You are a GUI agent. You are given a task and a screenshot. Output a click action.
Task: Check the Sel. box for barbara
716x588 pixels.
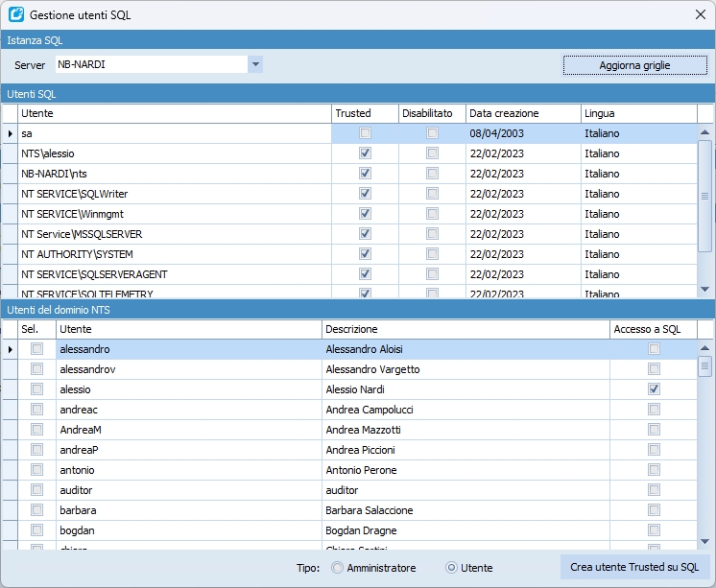(x=37, y=510)
